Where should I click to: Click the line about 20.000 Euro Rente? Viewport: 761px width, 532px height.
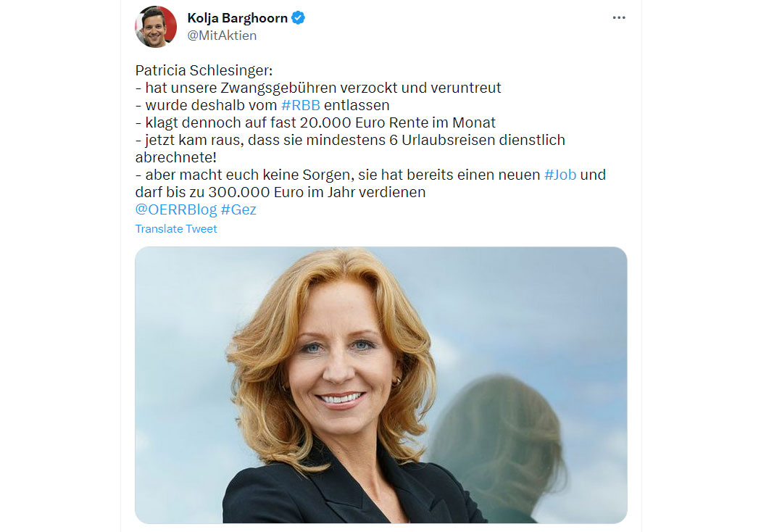315,122
